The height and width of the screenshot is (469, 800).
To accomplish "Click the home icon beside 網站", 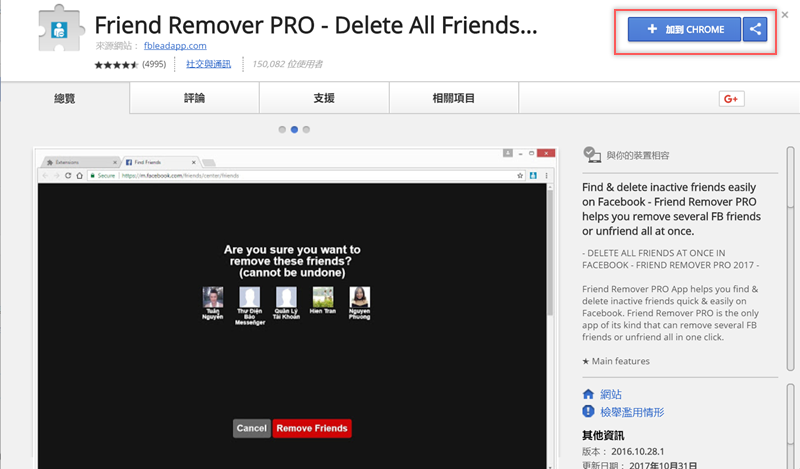I will pos(588,394).
